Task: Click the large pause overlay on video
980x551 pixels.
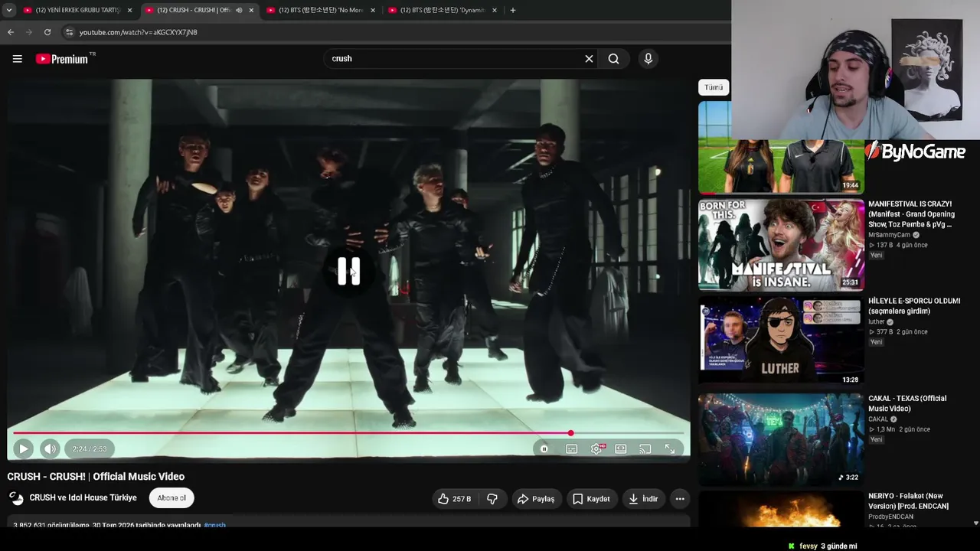Action: 349,270
